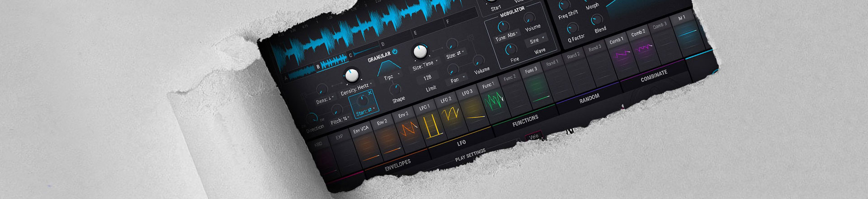Turn the modulator Start knob
This screenshot has width=868, height=199.
[492, 1]
